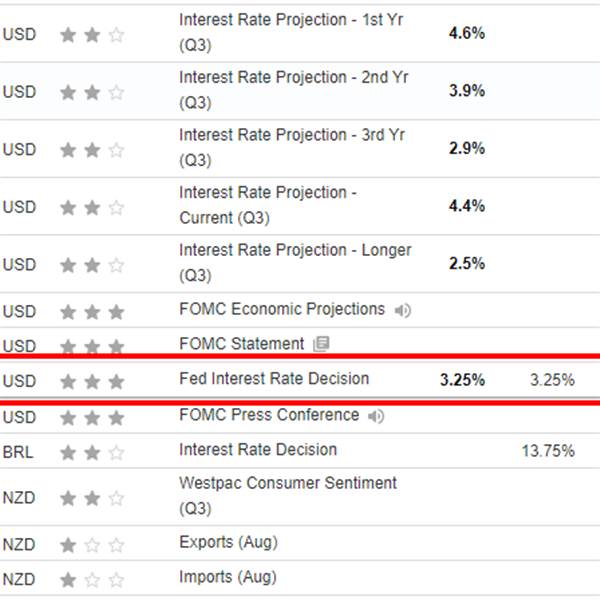
Task: Open the Westpac Consumer Sentiment (Q3) event
Action: (x=288, y=496)
